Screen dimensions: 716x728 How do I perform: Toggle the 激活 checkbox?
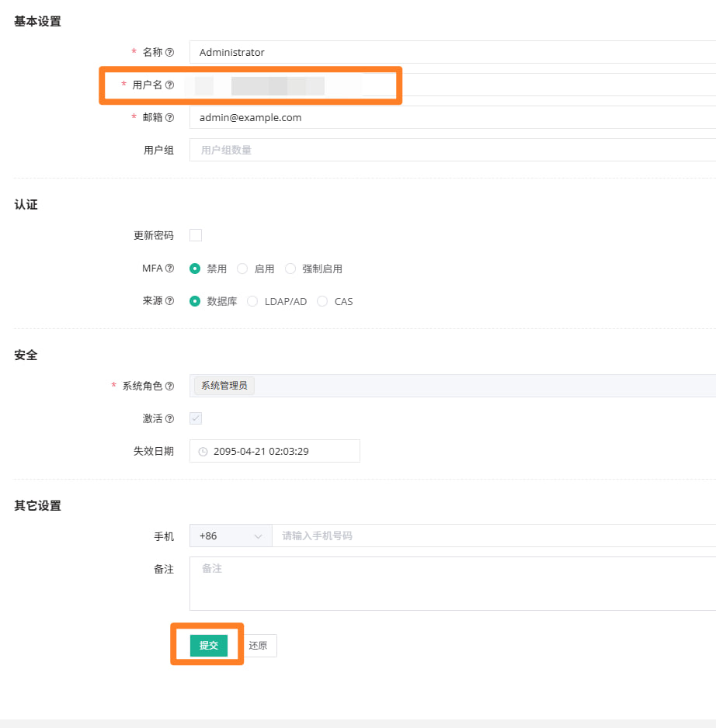(x=196, y=418)
